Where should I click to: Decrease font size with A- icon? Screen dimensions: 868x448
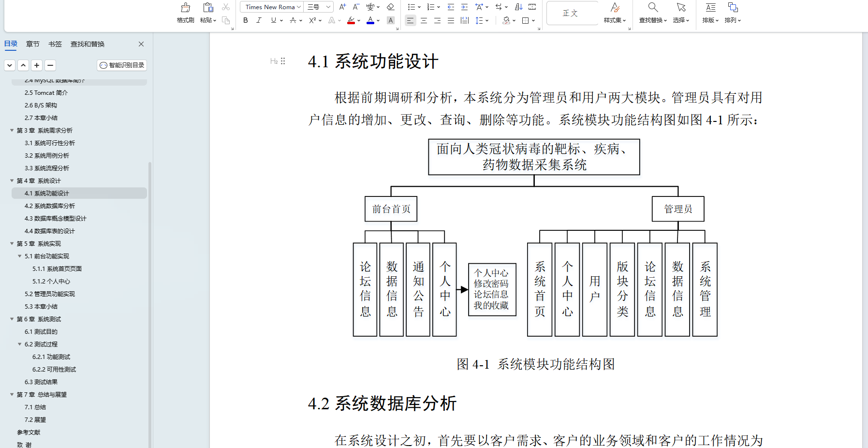pos(356,7)
